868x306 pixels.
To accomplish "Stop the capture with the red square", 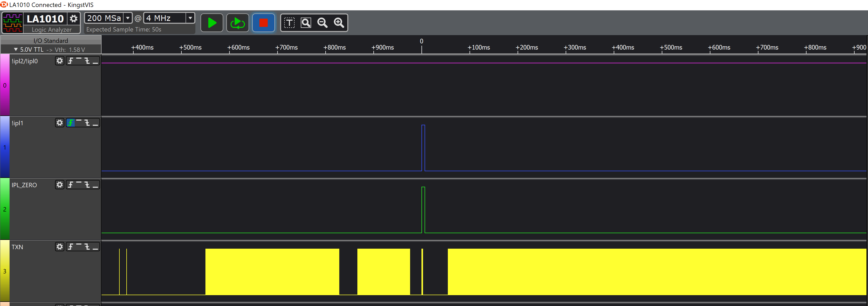I will [264, 23].
